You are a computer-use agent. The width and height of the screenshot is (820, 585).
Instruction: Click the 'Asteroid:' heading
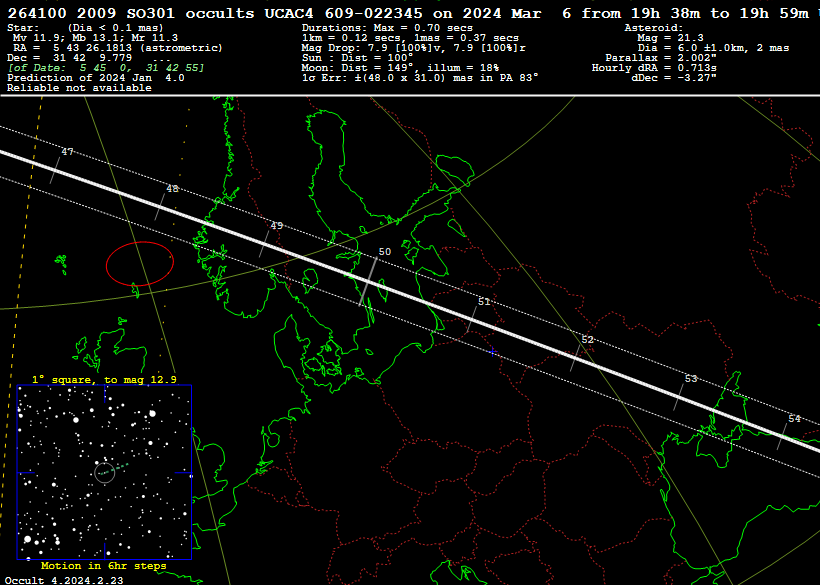tap(654, 28)
